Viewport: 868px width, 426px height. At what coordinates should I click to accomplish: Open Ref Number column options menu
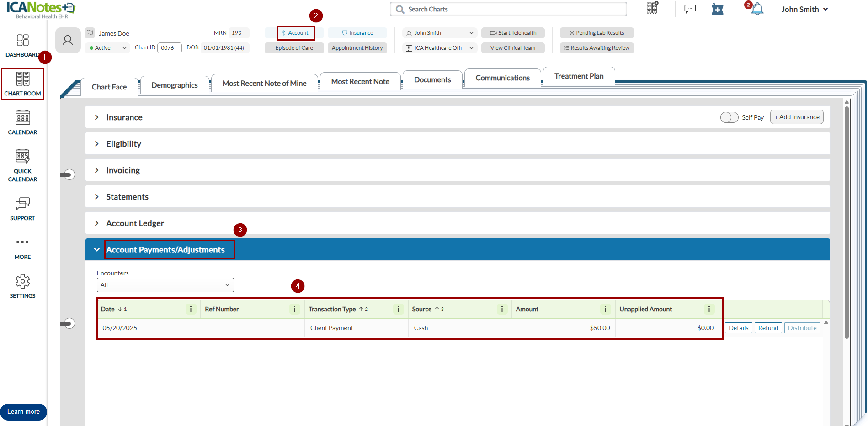tap(295, 309)
